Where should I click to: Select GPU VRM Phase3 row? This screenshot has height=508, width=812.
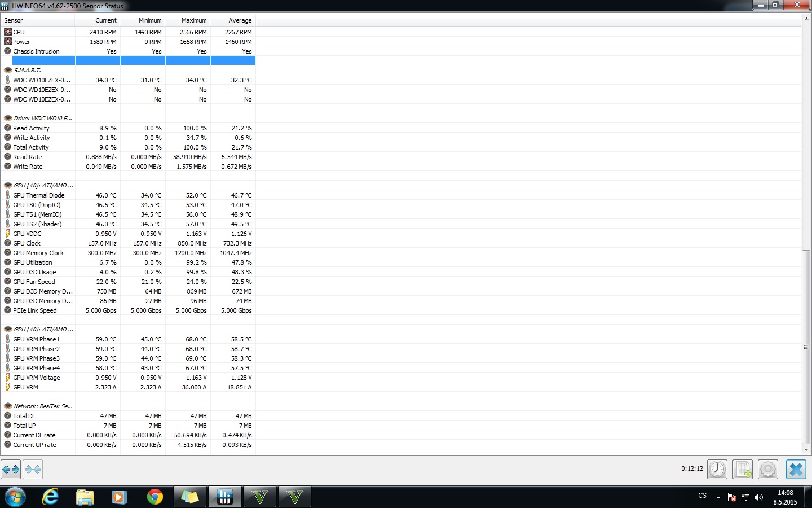pos(128,358)
